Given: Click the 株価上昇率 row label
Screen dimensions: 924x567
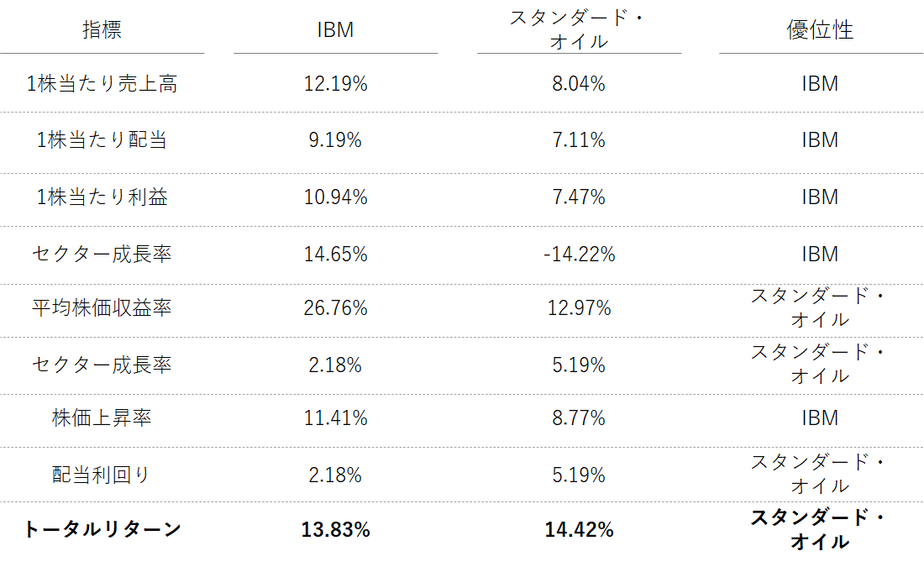Looking at the screenshot, I should point(102,417).
